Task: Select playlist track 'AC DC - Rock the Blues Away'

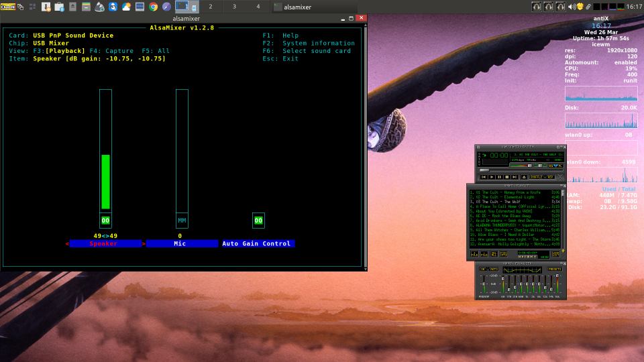Action: [x=515, y=216]
